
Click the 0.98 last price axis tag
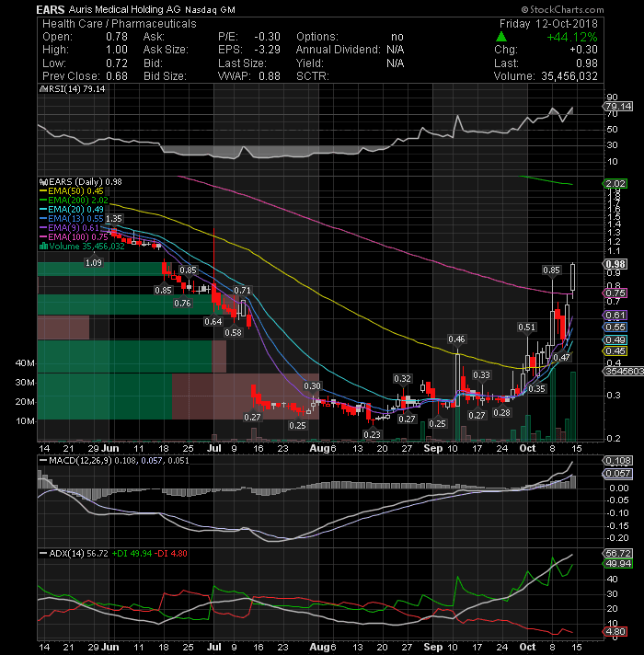[615, 264]
